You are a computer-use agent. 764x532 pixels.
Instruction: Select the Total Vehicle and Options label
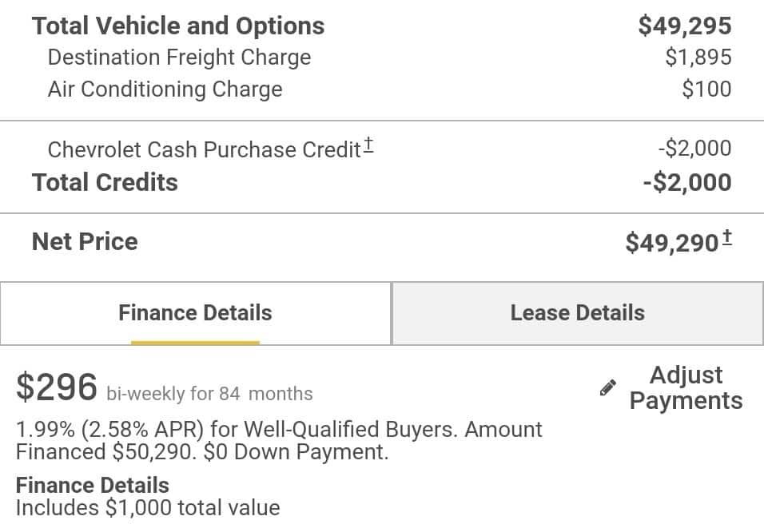click(x=178, y=26)
